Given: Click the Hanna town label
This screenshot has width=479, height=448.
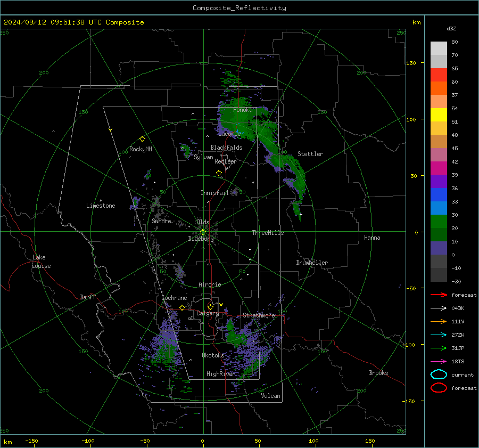Looking at the screenshot, I should (x=372, y=238).
